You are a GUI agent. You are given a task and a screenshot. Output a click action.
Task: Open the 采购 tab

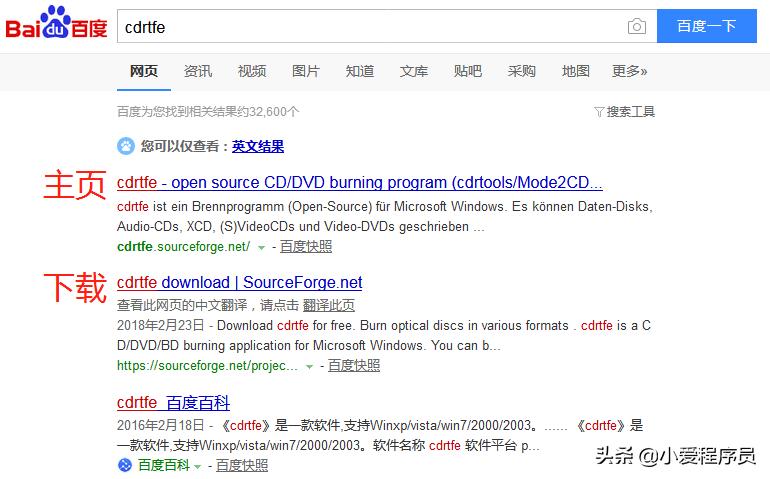[x=522, y=71]
